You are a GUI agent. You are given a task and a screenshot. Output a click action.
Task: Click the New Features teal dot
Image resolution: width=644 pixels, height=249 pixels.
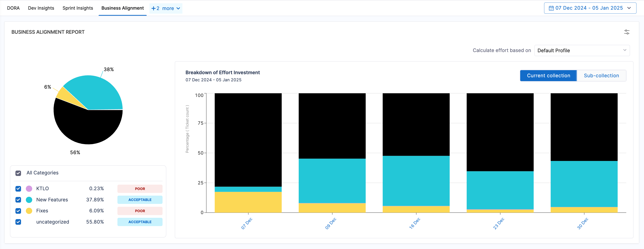(x=29, y=200)
